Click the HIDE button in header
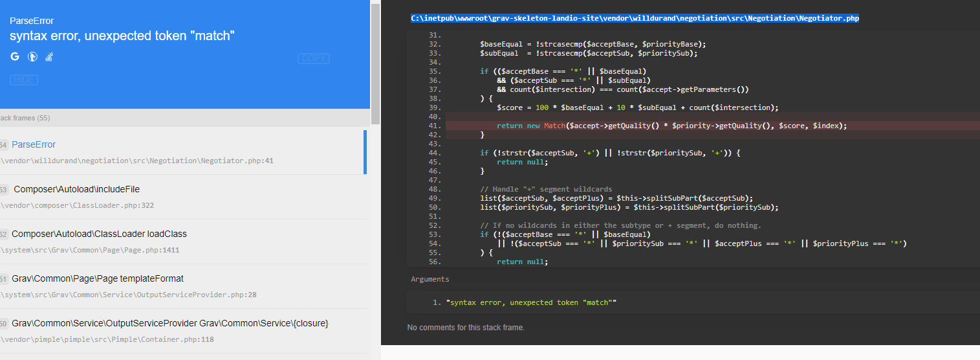This screenshot has width=980, height=360. (23, 80)
